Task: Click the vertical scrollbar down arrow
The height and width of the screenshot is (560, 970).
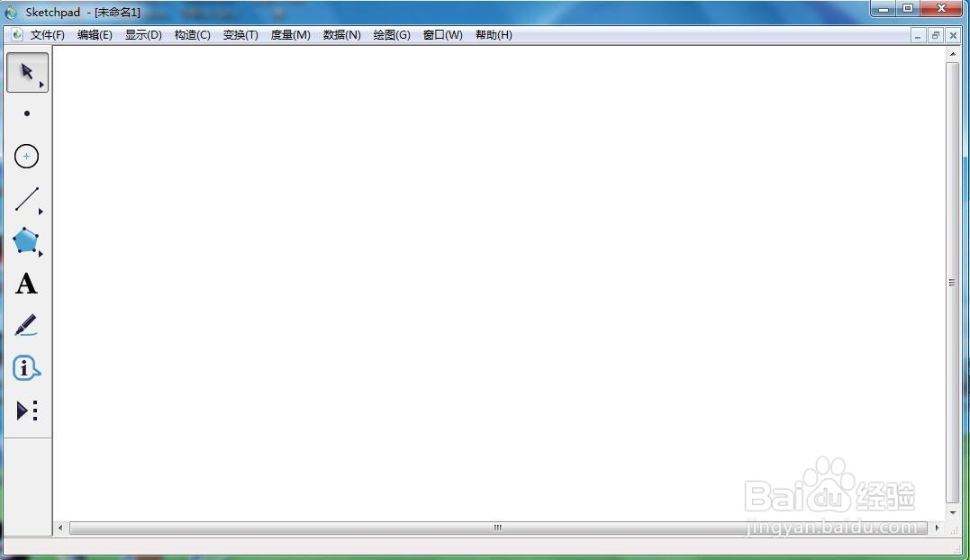Action: tap(953, 512)
